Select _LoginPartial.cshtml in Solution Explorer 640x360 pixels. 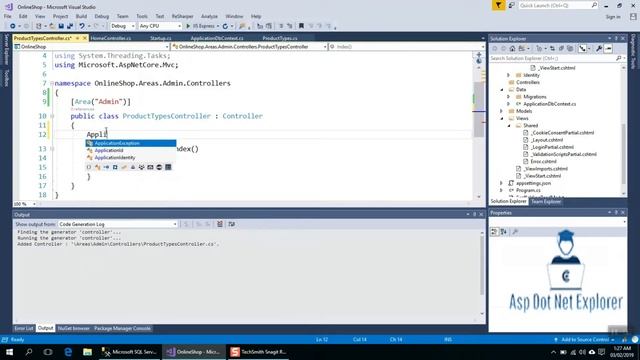pos(552,147)
